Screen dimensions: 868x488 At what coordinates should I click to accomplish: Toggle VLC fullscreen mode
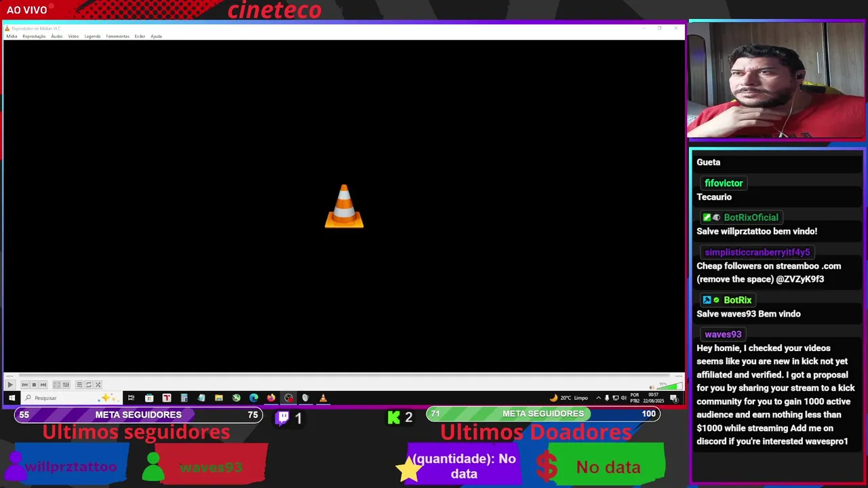pos(57,385)
